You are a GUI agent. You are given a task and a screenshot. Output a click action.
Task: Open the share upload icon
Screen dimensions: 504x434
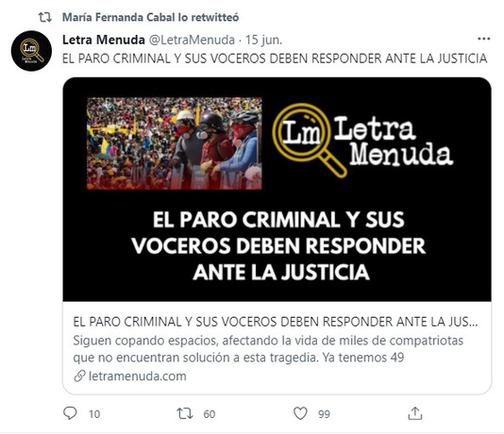pos(415,413)
